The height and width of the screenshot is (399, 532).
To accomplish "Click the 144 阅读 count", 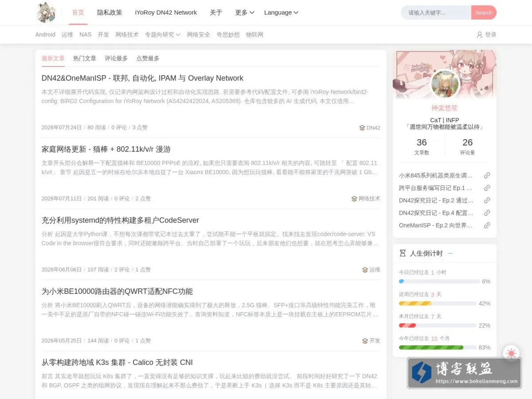I will pyautogui.click(x=98, y=341).
